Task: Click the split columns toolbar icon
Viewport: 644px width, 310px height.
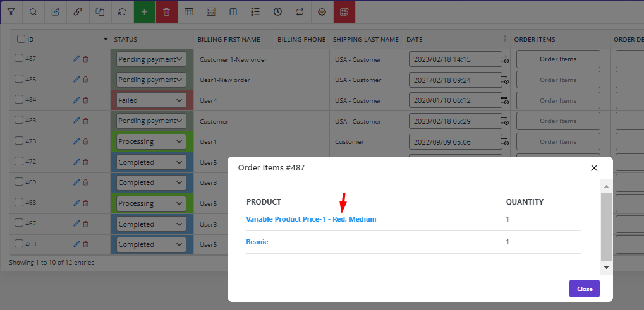Action: coord(233,12)
